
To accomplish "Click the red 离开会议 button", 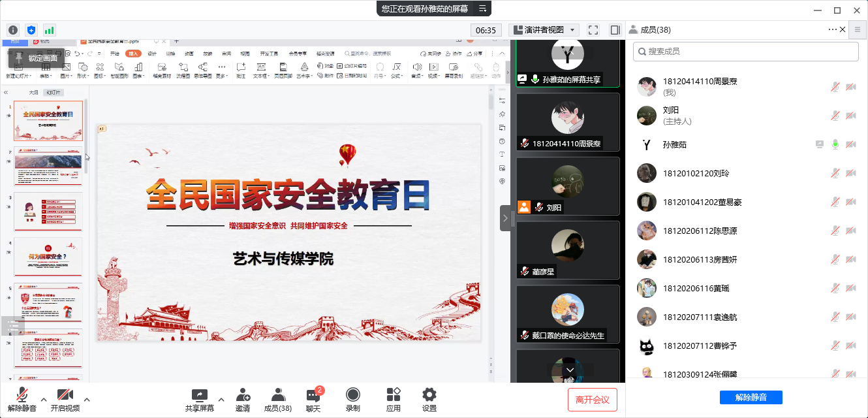I will click(593, 400).
